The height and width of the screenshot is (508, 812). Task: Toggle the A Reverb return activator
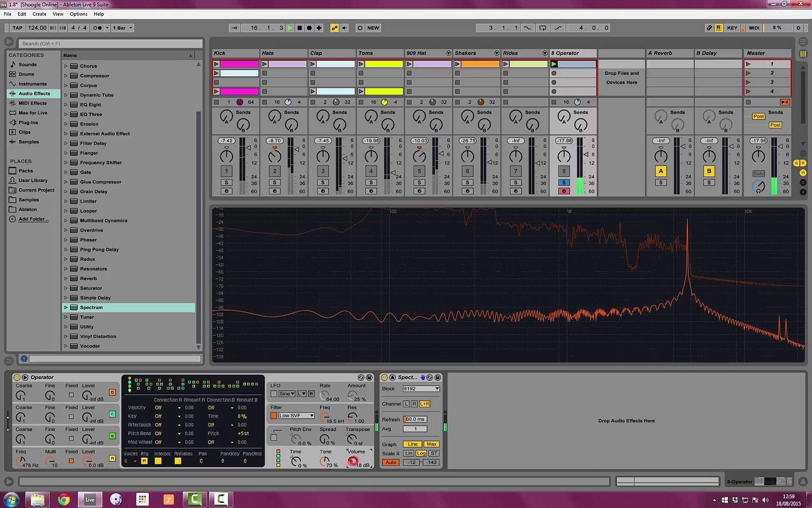point(661,171)
